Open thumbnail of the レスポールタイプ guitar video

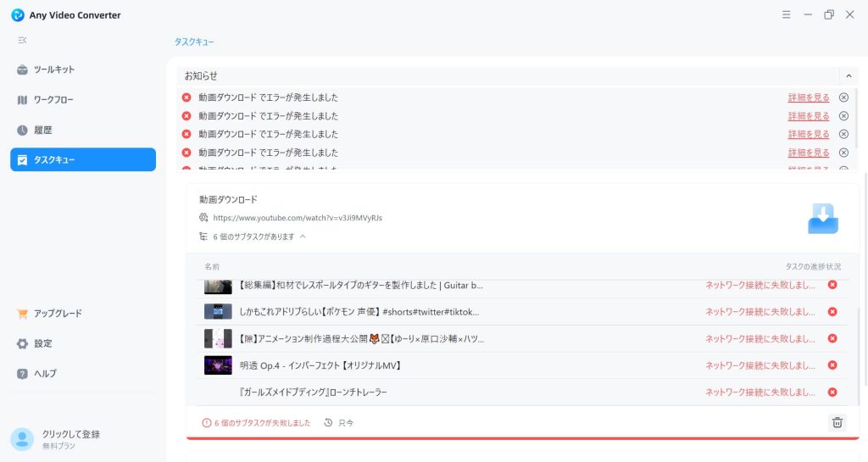[218, 286]
